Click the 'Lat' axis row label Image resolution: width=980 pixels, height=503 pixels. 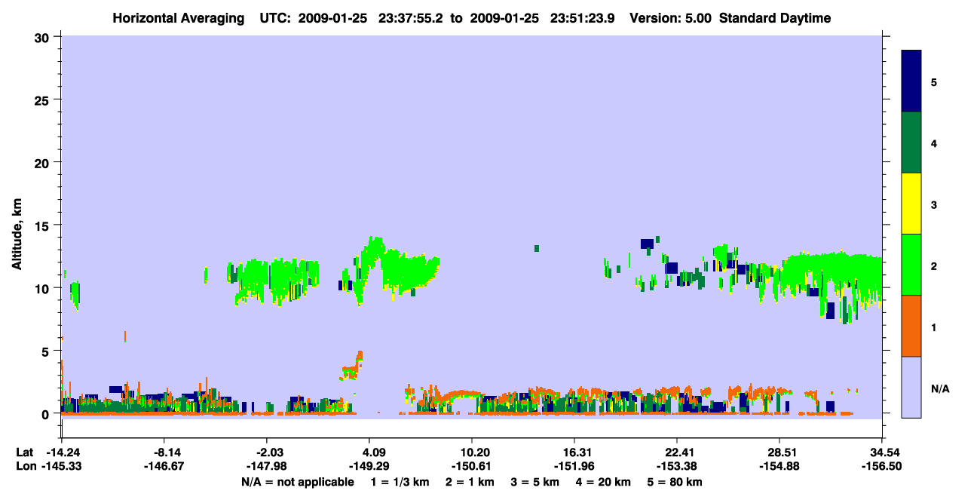click(x=25, y=452)
